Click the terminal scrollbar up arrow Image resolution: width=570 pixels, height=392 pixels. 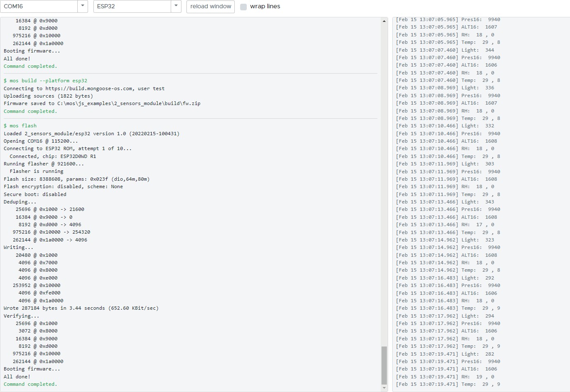pos(384,21)
